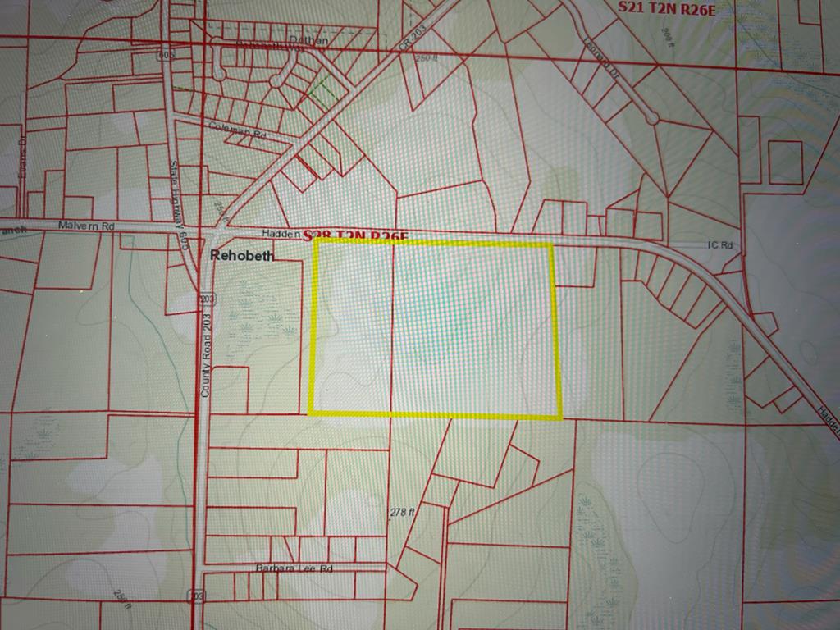
Task: Click the Leonard Dr label
Action: [x=600, y=60]
